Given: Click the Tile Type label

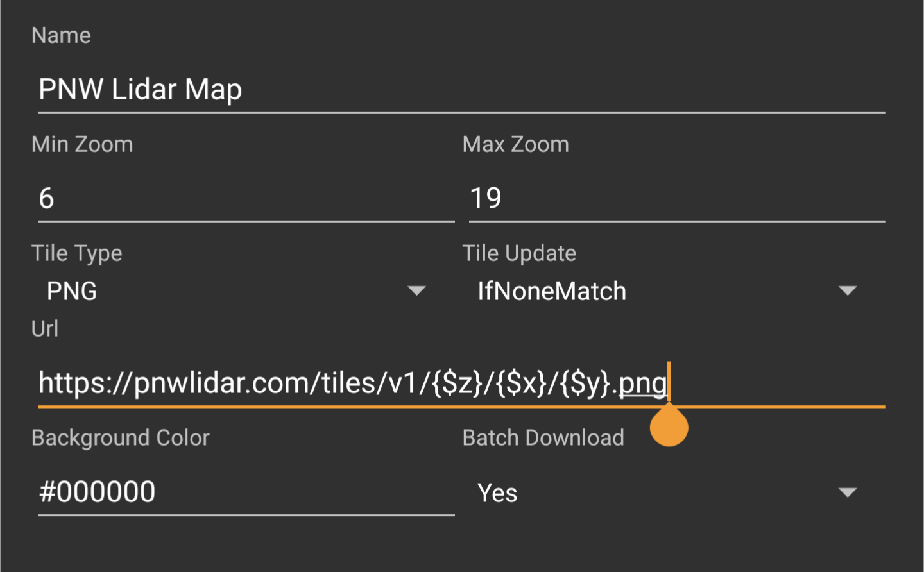Looking at the screenshot, I should (76, 253).
